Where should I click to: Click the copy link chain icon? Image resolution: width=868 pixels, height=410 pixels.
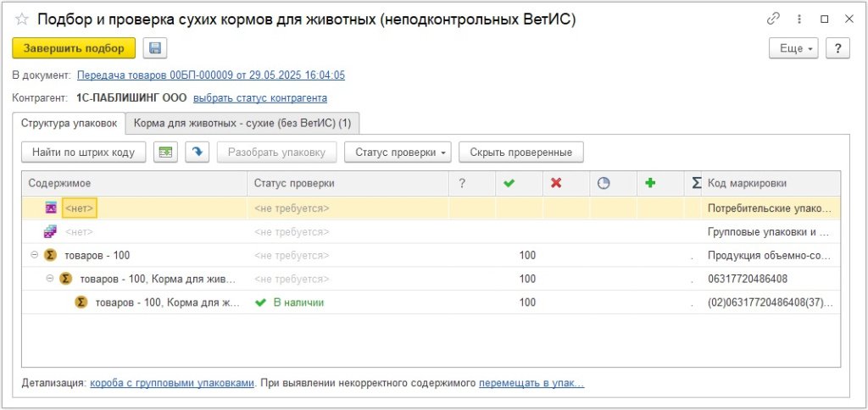pos(773,19)
